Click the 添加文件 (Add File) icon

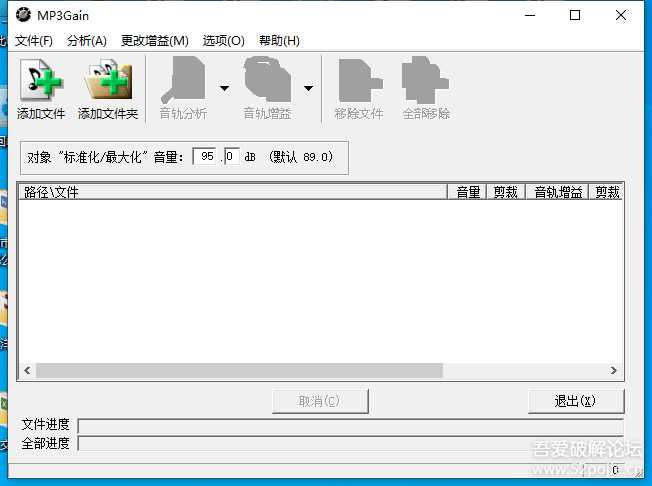click(x=41, y=81)
